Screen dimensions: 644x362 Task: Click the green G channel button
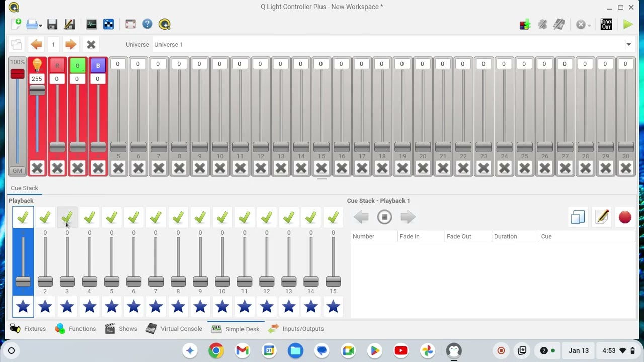(x=77, y=66)
